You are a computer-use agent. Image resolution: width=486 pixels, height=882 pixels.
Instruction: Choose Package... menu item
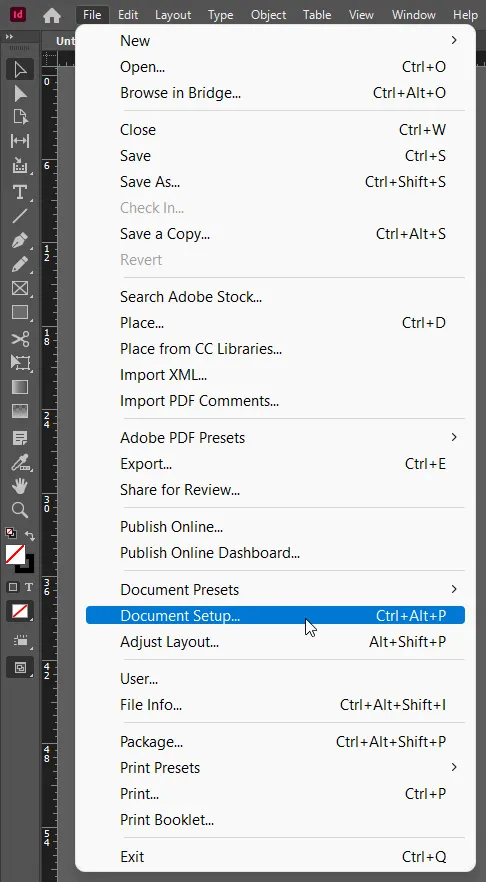point(276,742)
